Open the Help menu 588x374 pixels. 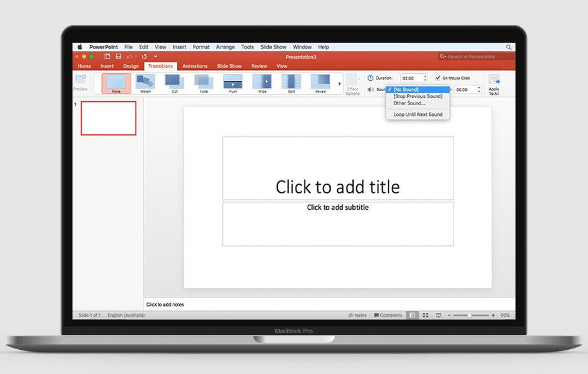point(324,47)
